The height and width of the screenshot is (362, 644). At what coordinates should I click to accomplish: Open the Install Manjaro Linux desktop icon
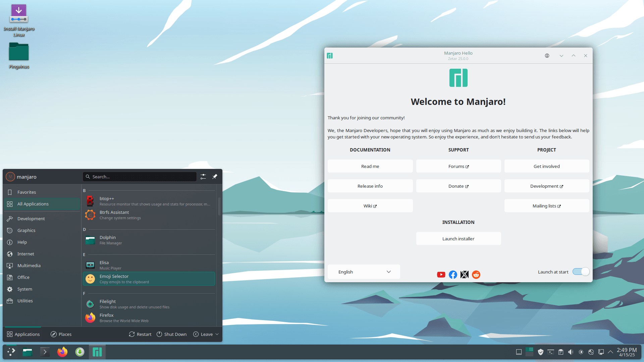[19, 20]
